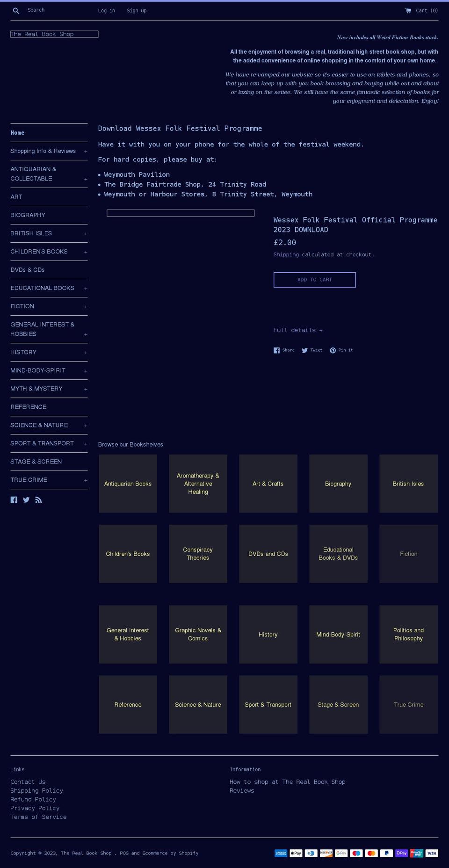Click the Sign up link

[137, 10]
